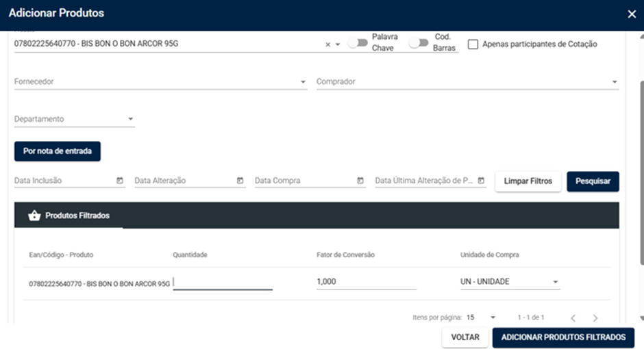
Task: Click product row 07802225640770 - BIS BON O BON
Action: coord(317,283)
